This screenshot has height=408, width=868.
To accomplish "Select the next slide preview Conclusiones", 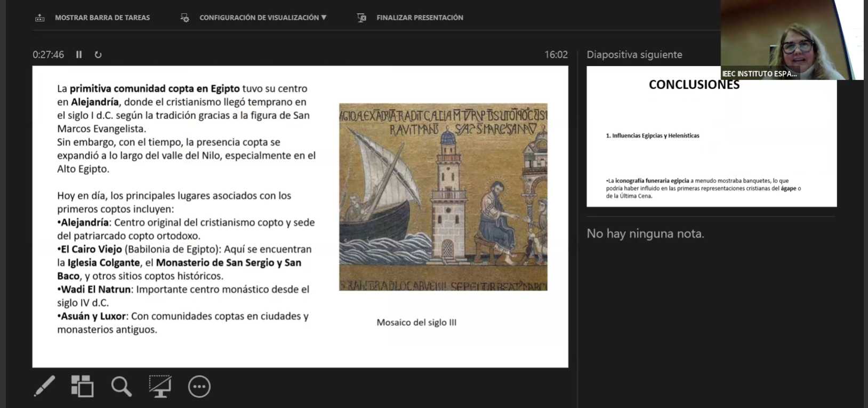I will click(711, 137).
